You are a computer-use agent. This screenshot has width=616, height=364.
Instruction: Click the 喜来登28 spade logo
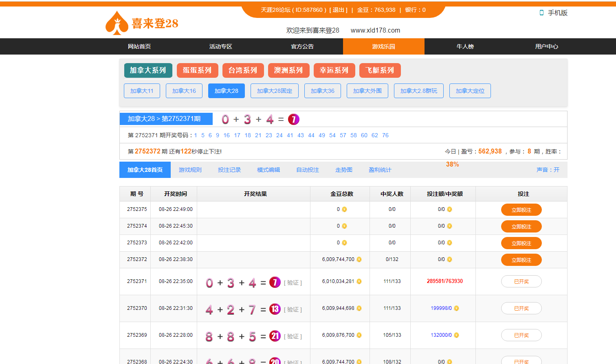(117, 23)
